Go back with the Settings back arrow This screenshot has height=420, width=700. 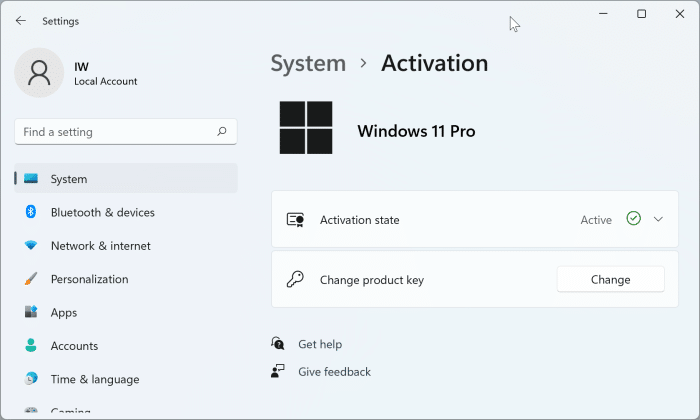21,21
